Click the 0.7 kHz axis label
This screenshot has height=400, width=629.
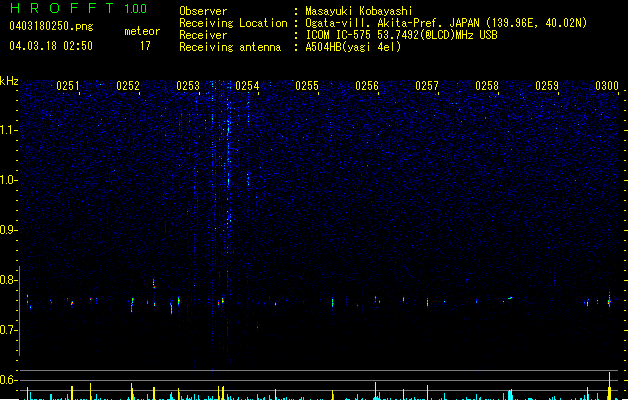[x=8, y=330]
